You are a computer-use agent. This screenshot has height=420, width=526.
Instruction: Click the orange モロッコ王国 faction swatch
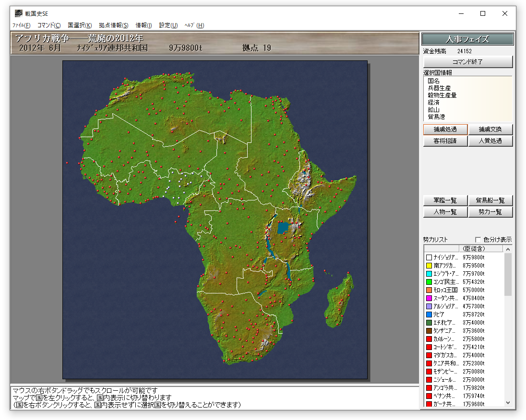point(429,290)
